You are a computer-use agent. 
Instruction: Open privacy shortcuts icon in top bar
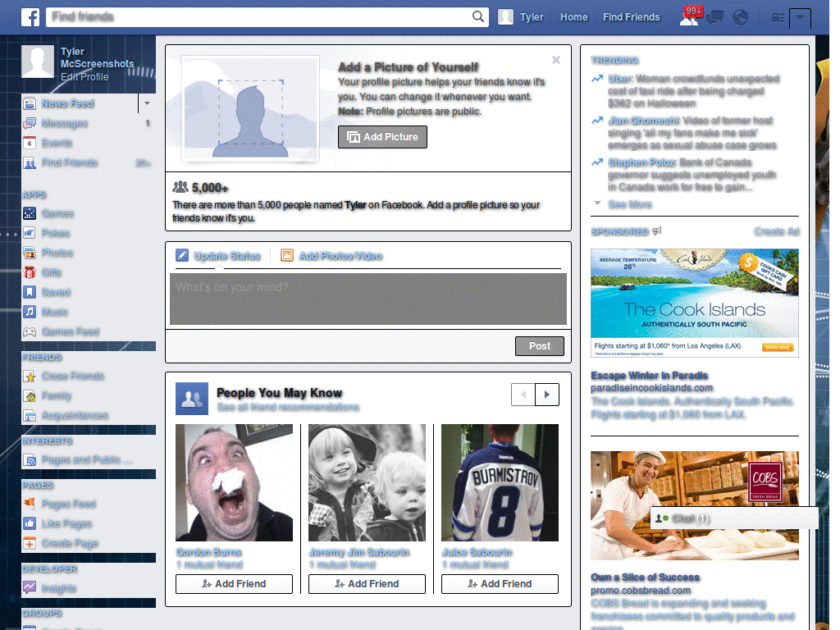[778, 18]
